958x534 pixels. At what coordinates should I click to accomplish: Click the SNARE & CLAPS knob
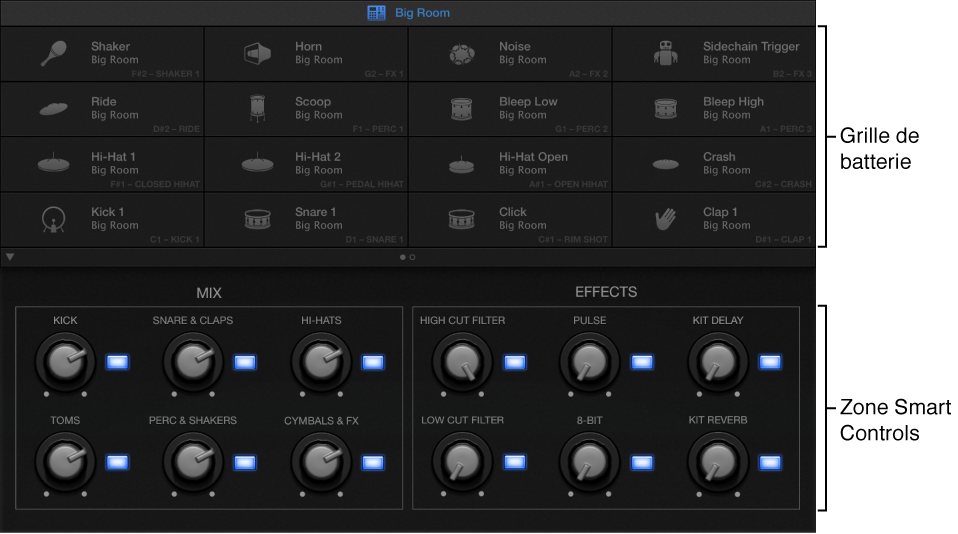point(193,362)
